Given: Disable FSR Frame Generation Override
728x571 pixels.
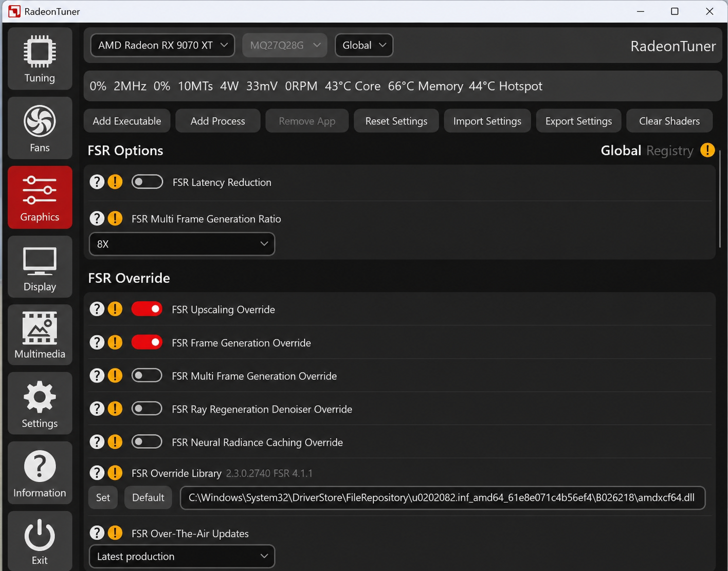Looking at the screenshot, I should point(147,342).
